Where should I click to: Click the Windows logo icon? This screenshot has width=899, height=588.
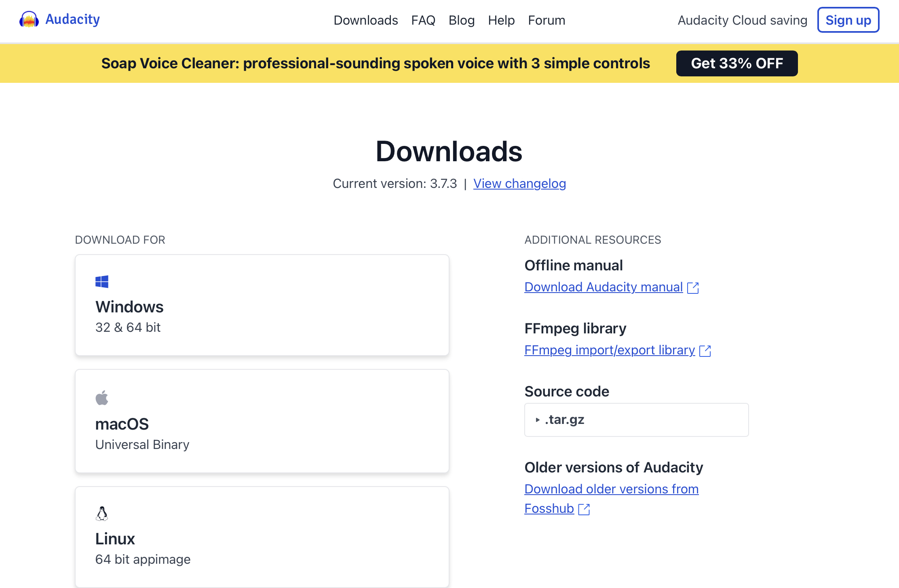click(102, 282)
